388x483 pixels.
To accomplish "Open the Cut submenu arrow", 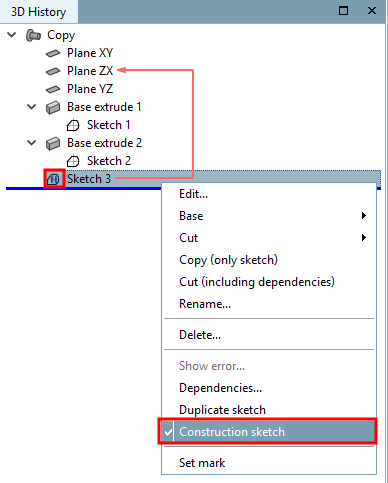I will pos(364,238).
